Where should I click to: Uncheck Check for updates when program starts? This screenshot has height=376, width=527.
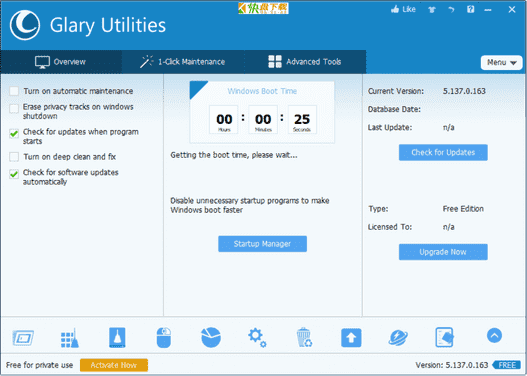(14, 133)
